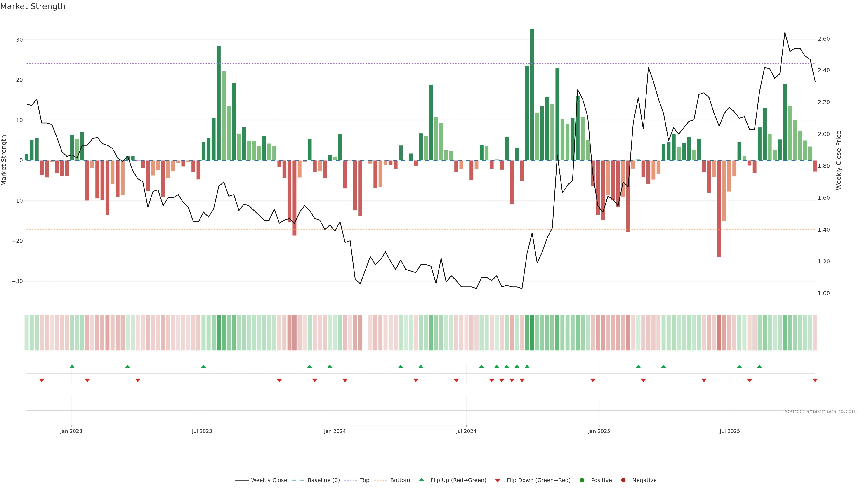Click the green flip-up triangle at Jul 2023
868x488 pixels.
pos(203,366)
